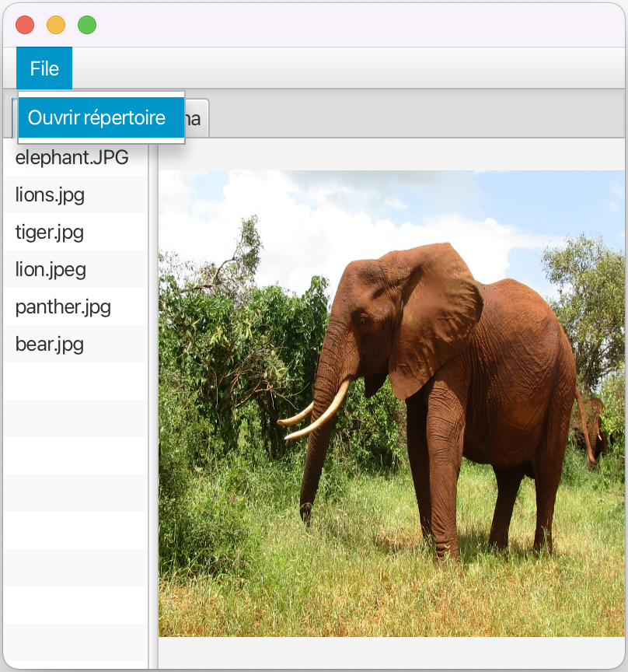Click the empty menu bar area right of File
Image resolution: width=628 pixels, height=672 pixels.
[350, 68]
